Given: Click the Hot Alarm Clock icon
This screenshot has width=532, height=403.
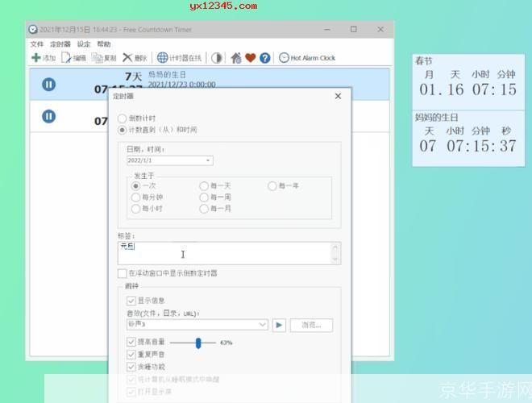Looking at the screenshot, I should coord(284,58).
